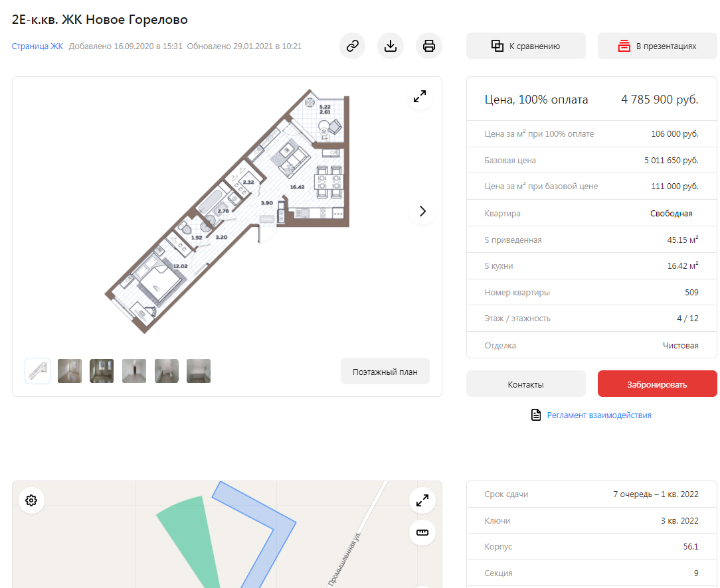Viewport: 720px width, 588px height.
Task: Open map settings gear
Action: [31, 500]
